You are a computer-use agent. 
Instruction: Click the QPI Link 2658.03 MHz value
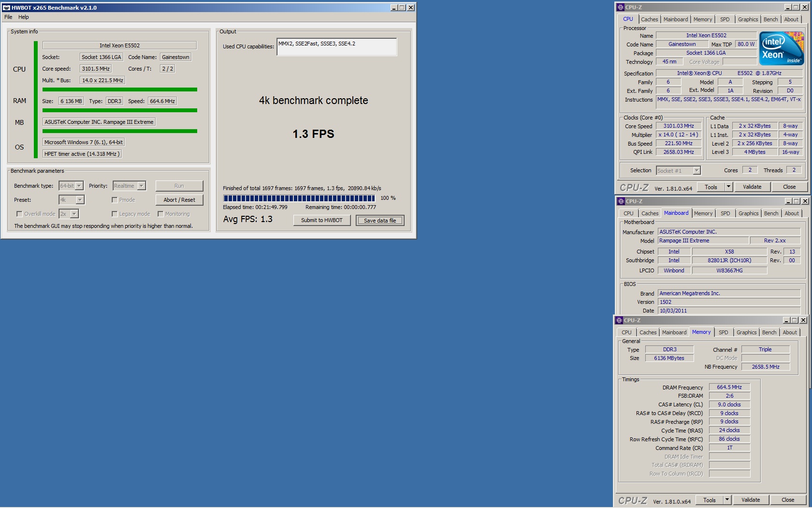[679, 152]
